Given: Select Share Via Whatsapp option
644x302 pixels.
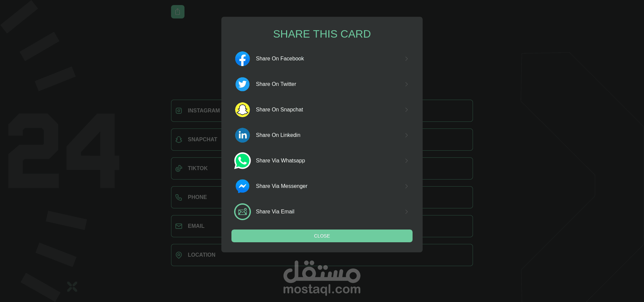Looking at the screenshot, I should pyautogui.click(x=322, y=161).
